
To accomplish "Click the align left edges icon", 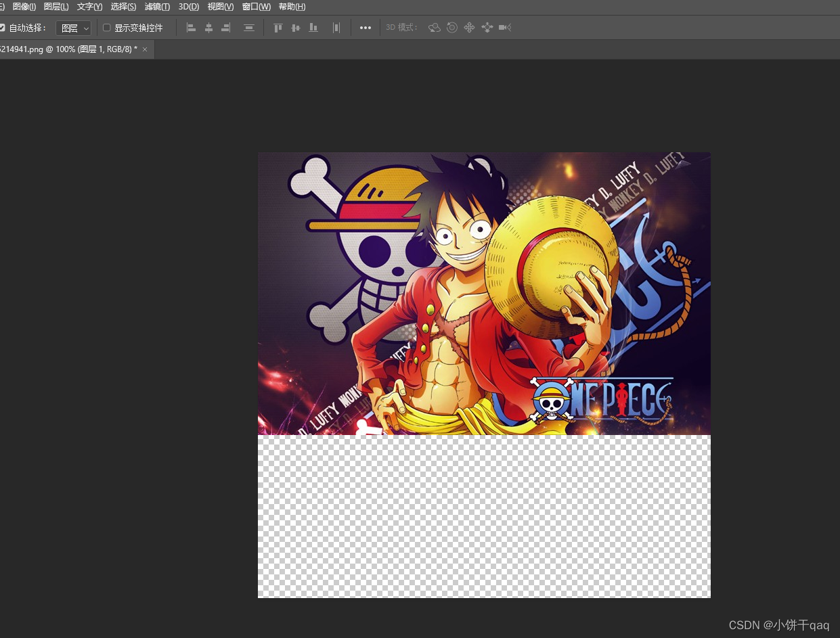I will pos(191,28).
